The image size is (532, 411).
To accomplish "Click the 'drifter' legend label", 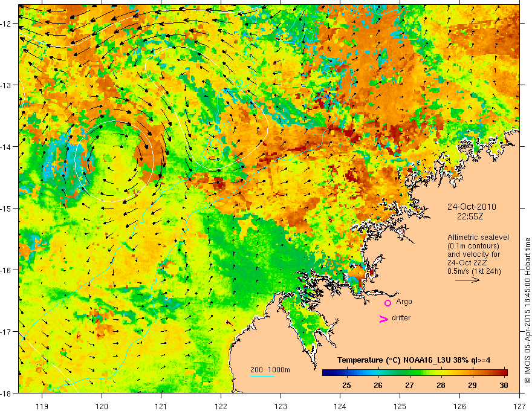I will 401,318.
